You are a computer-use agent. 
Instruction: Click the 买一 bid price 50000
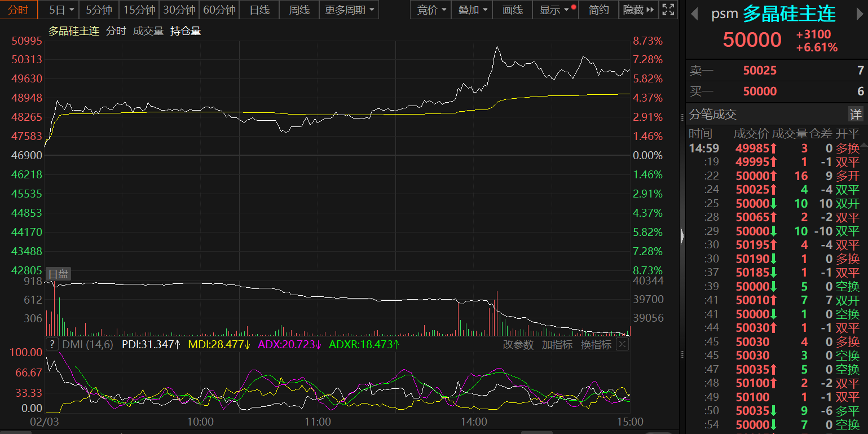(760, 91)
